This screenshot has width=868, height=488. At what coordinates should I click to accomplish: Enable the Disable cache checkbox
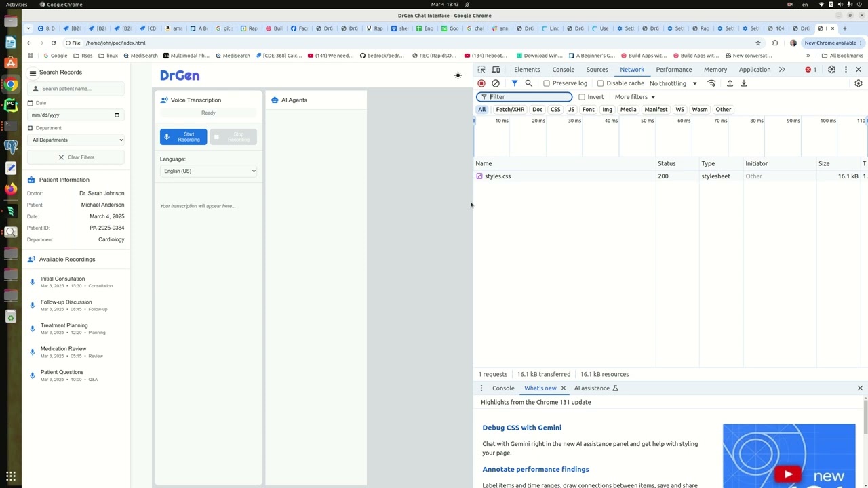(600, 83)
